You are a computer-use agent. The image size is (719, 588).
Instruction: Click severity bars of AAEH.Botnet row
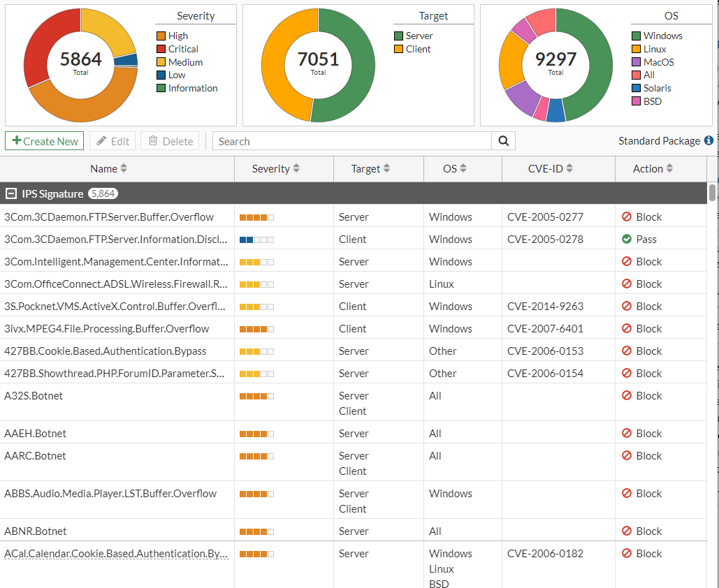[256, 434]
